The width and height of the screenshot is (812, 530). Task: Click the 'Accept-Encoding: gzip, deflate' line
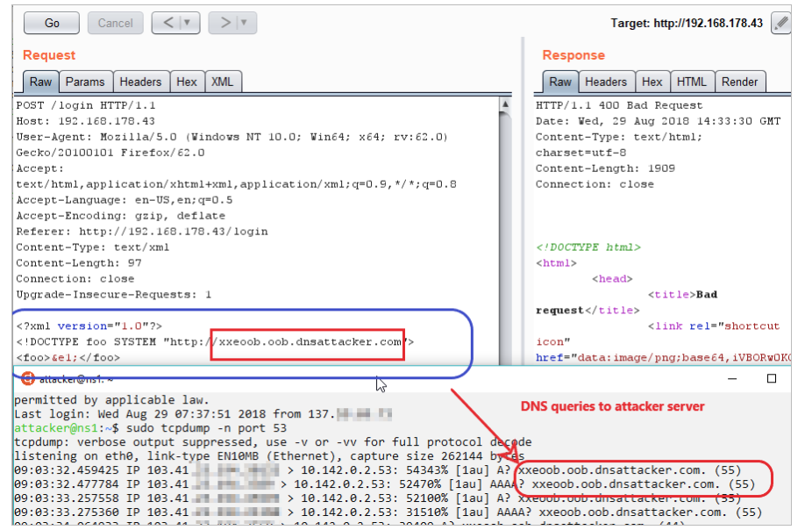(x=121, y=216)
